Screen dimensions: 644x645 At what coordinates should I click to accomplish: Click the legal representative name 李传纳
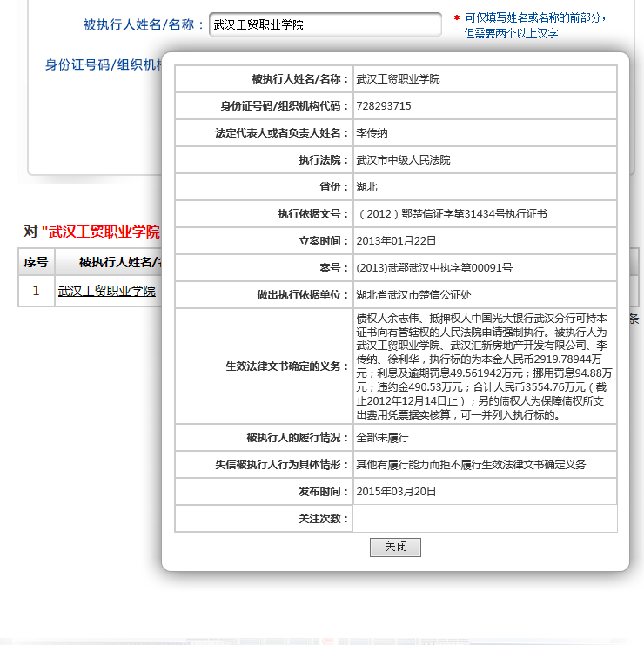pos(372,133)
